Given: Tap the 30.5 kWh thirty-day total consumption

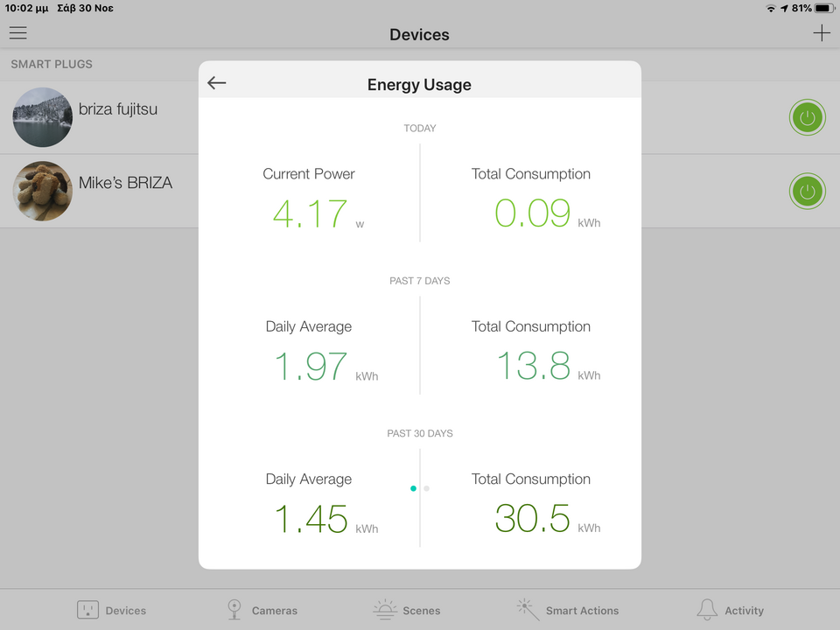Looking at the screenshot, I should (548, 519).
